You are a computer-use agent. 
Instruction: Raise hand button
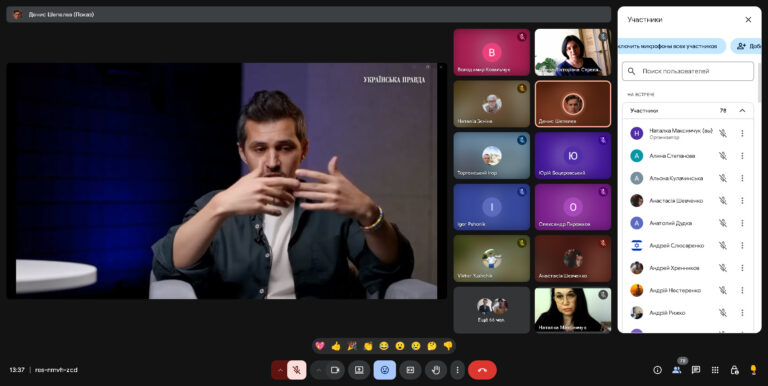tap(436, 370)
